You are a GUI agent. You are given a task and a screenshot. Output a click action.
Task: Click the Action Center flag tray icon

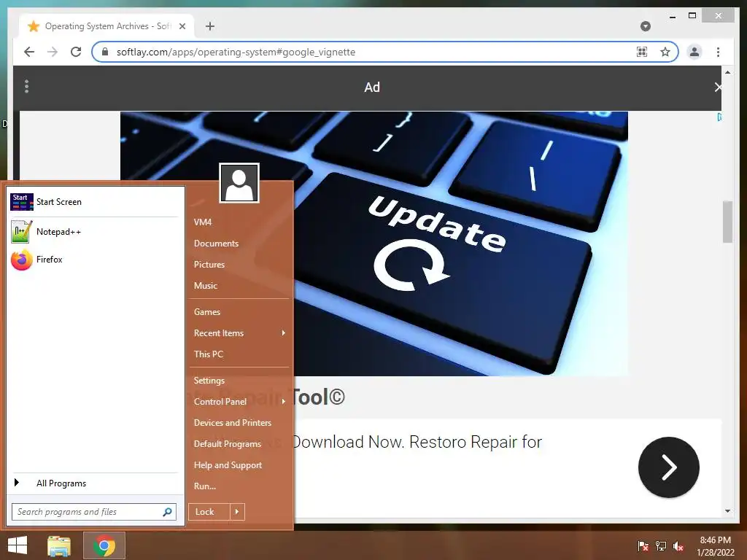(643, 545)
